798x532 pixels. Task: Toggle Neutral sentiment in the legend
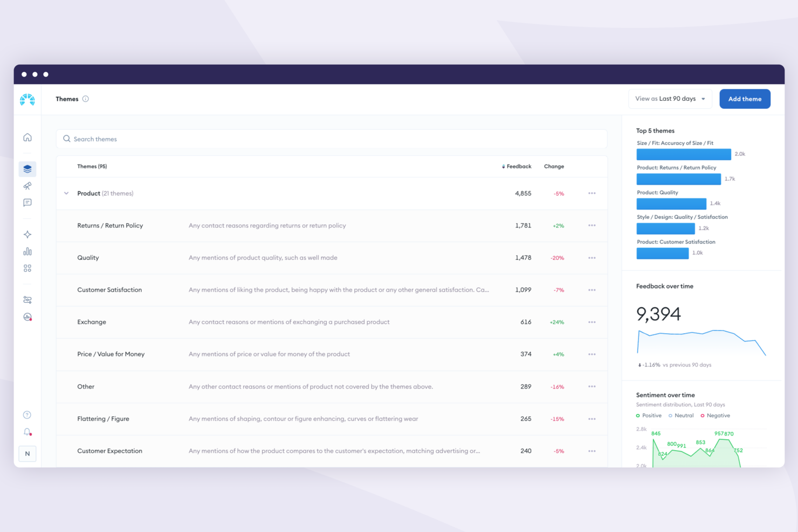coord(680,415)
